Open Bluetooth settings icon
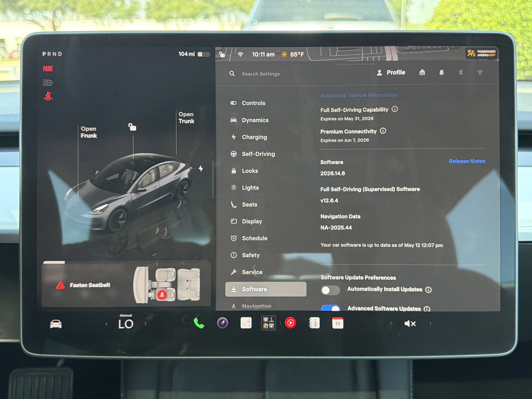 click(x=460, y=72)
